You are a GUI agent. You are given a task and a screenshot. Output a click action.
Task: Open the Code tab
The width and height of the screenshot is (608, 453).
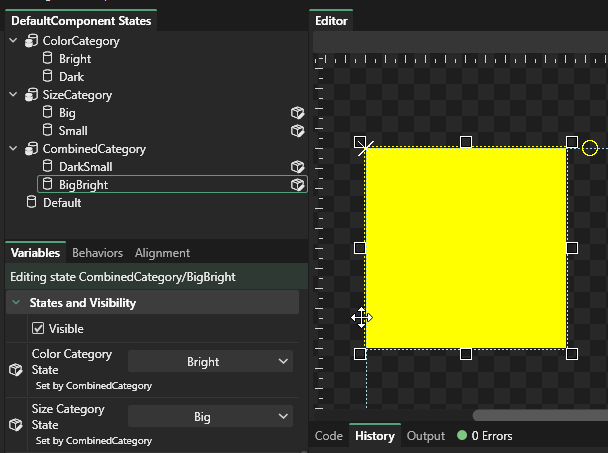(x=328, y=436)
